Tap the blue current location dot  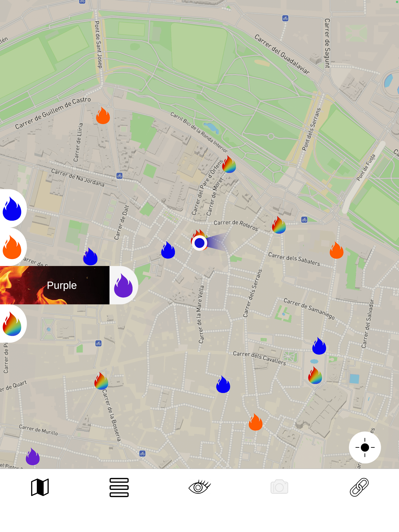199,243
